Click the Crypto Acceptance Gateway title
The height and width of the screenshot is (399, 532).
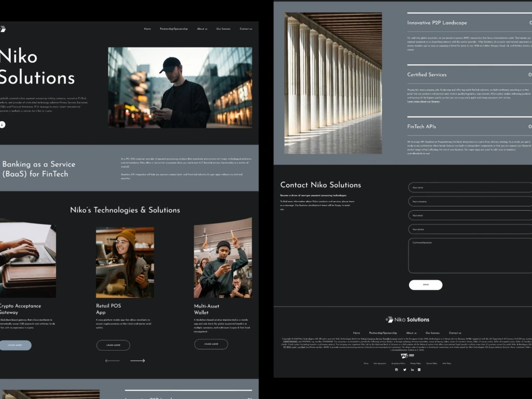pyautogui.click(x=20, y=309)
